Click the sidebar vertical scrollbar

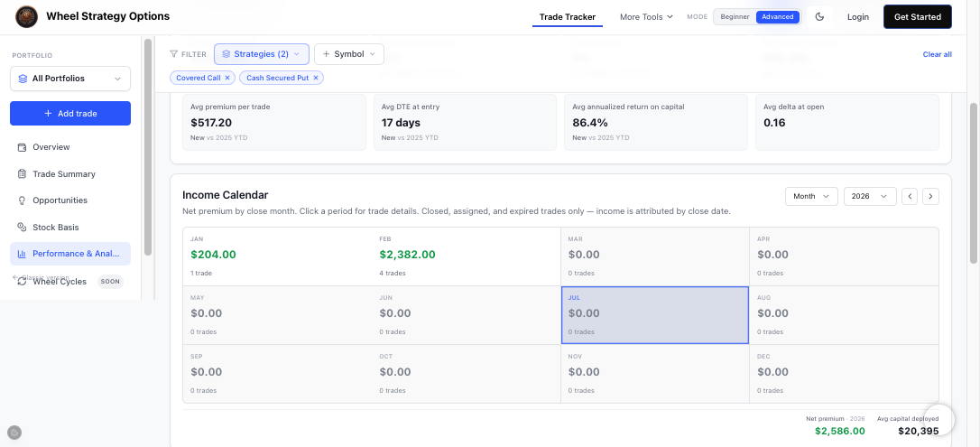tap(147, 147)
